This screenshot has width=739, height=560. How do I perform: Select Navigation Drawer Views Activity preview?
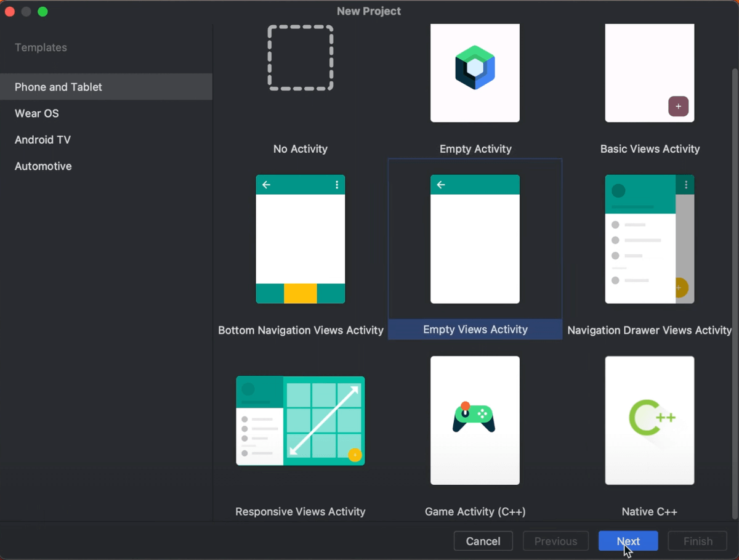[650, 239]
